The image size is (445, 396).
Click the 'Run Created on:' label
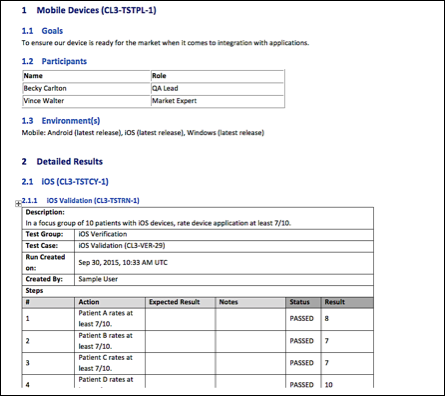click(45, 263)
